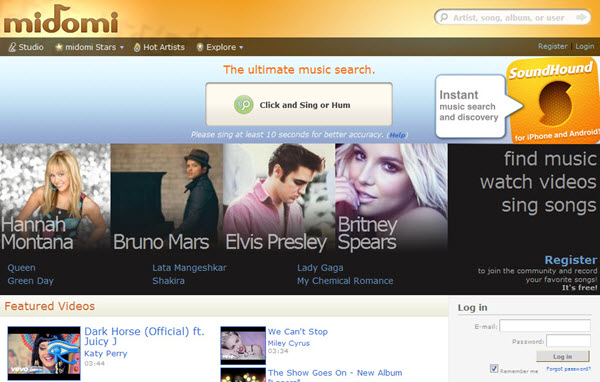
Task: Click the Explore lightbulb icon
Action: coord(199,47)
